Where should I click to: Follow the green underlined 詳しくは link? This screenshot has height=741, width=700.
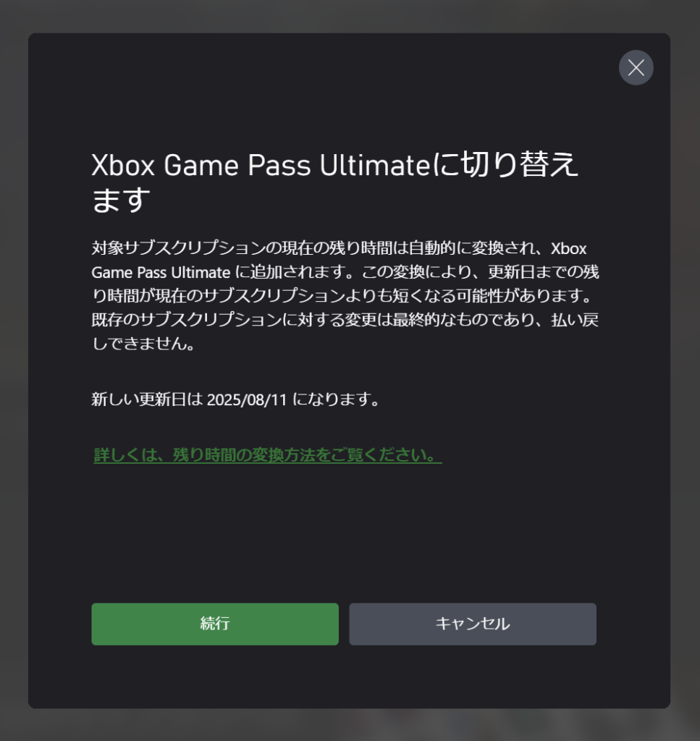click(268, 455)
